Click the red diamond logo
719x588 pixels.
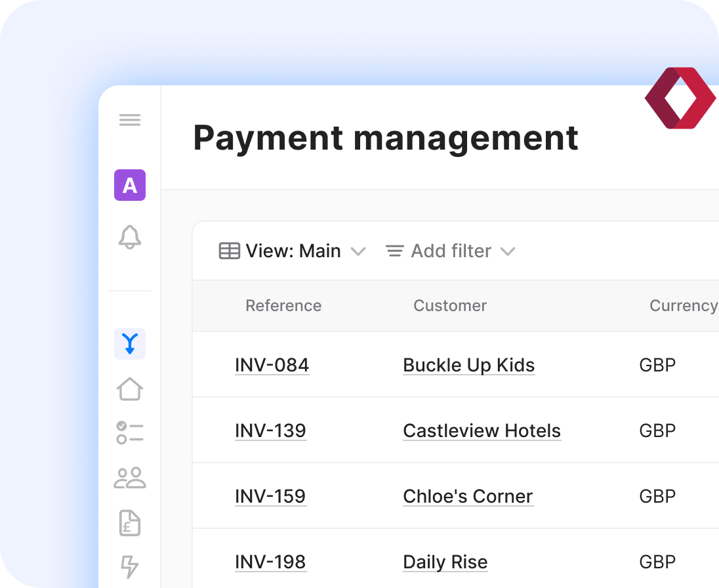(680, 98)
